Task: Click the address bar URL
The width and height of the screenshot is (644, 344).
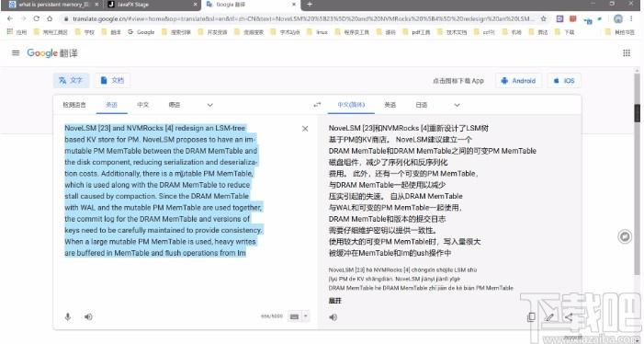Action: [303, 18]
